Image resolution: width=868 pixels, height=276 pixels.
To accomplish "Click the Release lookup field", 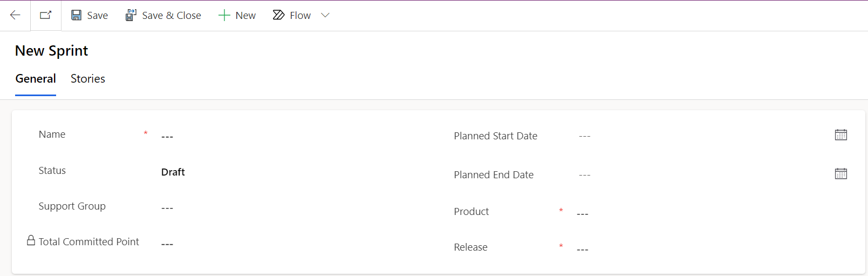I will [x=712, y=249].
